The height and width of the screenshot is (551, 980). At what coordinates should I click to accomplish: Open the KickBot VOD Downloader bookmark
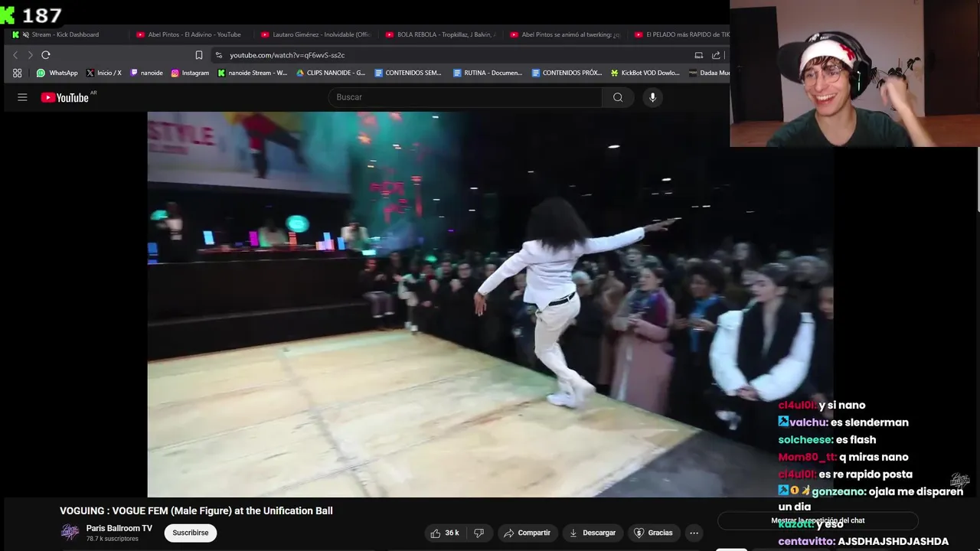645,73
